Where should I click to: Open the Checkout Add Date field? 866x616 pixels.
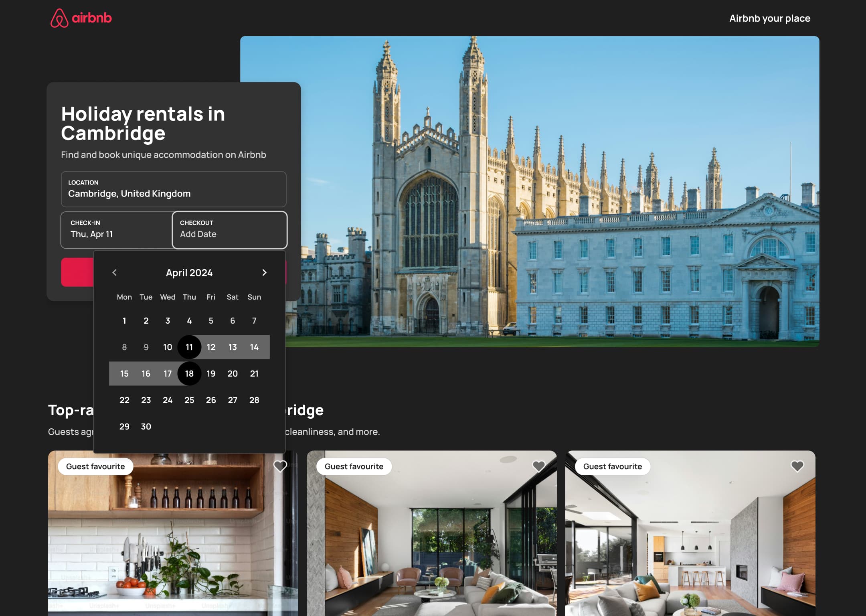click(x=230, y=230)
